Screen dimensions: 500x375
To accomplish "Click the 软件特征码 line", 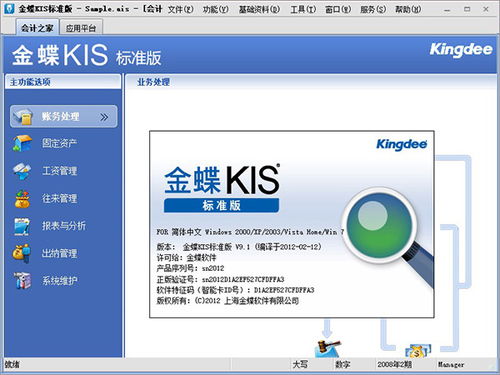I will tap(235, 290).
